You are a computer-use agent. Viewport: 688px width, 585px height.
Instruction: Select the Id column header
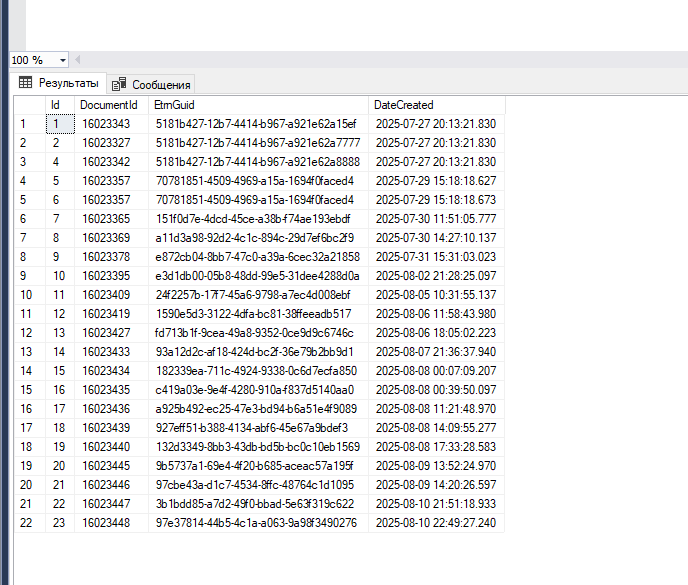click(x=60, y=105)
